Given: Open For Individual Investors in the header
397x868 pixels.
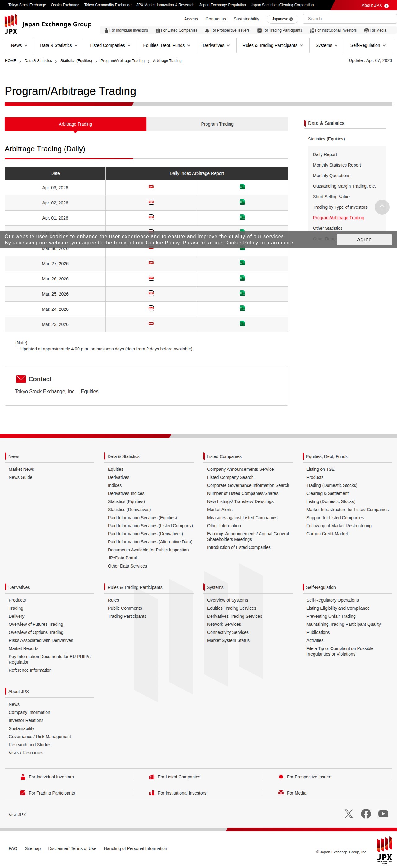Looking at the screenshot, I should pyautogui.click(x=126, y=30).
